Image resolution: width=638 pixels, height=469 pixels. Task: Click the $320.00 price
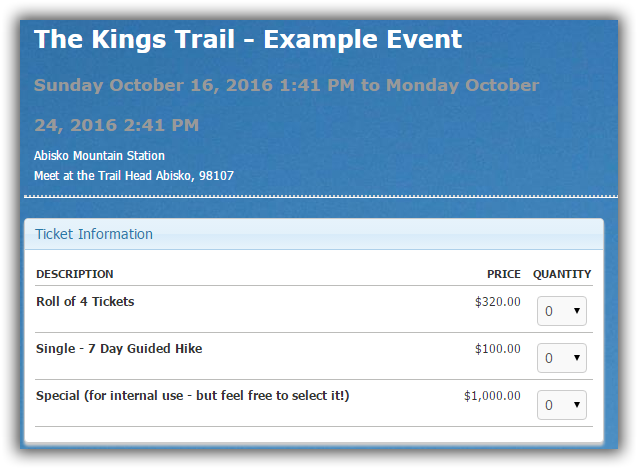coord(497,301)
